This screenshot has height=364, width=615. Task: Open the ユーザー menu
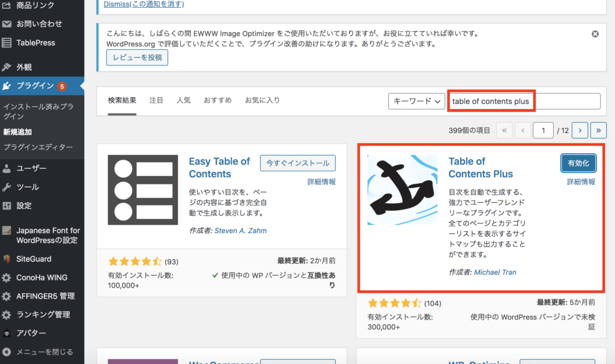coord(42,168)
